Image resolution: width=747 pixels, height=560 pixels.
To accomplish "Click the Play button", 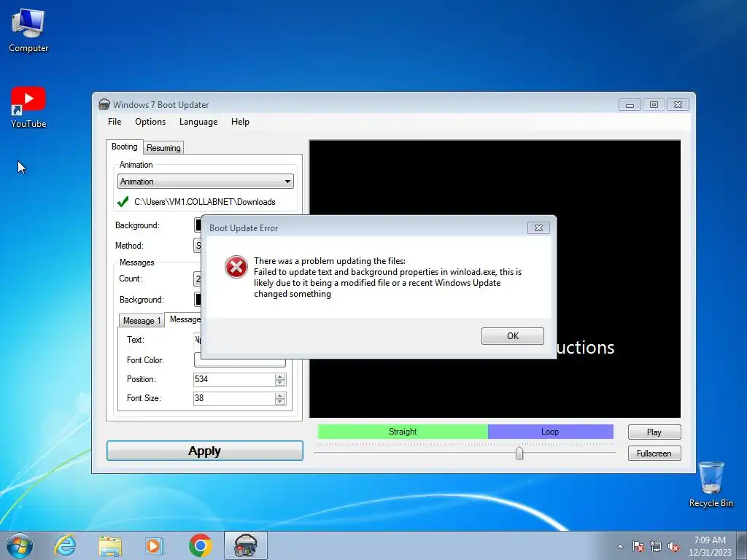I will 654,432.
